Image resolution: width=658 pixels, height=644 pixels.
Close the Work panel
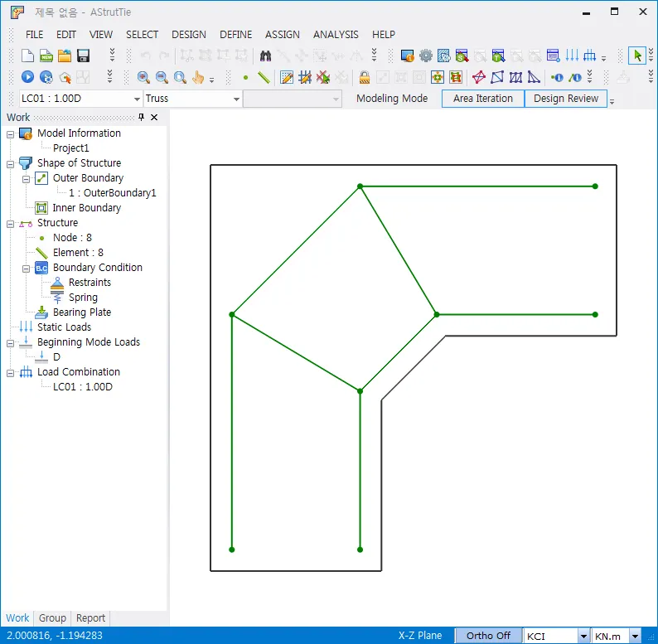[154, 117]
